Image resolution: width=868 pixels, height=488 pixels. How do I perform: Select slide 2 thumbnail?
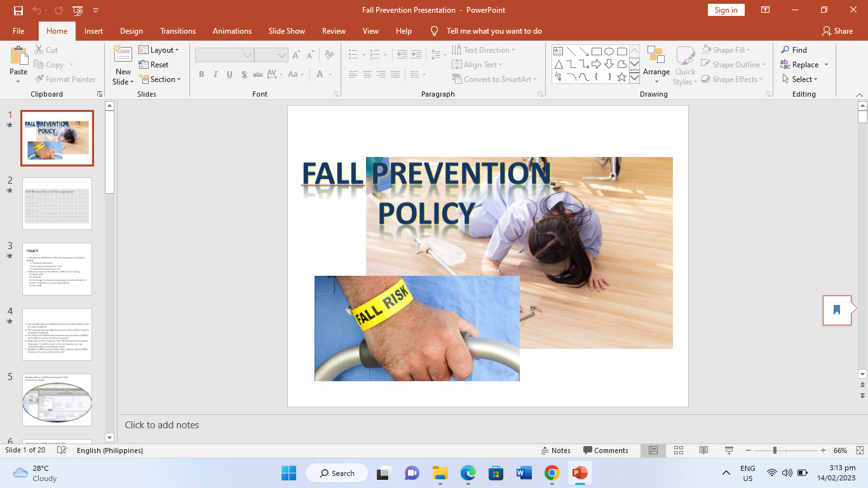click(57, 203)
